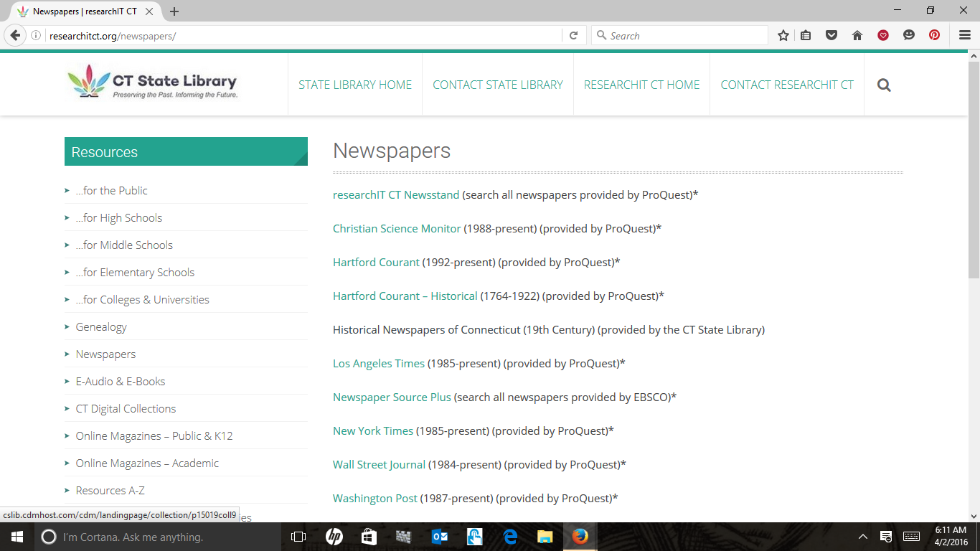Click the site search magnifier icon

[884, 85]
